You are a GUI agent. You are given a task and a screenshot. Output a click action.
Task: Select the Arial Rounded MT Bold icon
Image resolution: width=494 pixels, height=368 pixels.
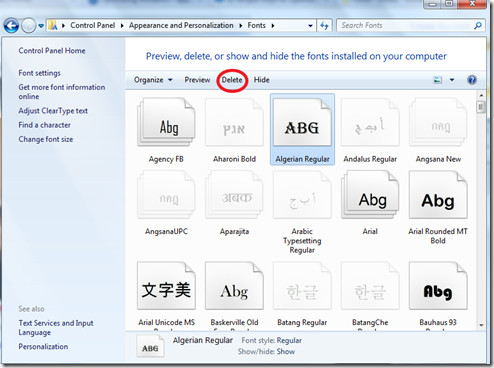438,195
